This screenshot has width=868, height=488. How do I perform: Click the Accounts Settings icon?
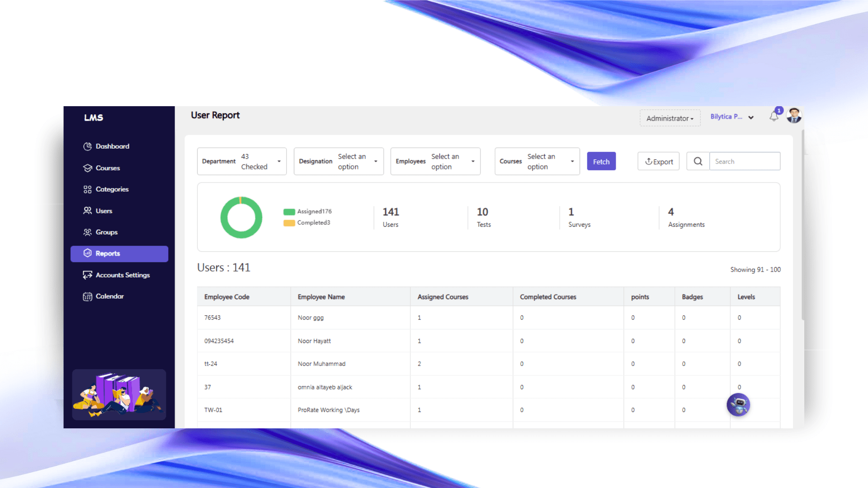(87, 275)
